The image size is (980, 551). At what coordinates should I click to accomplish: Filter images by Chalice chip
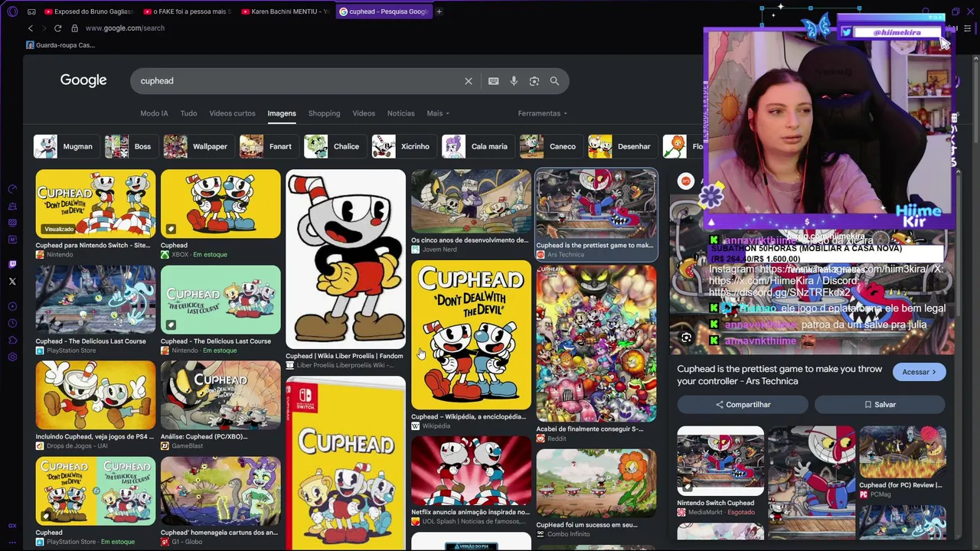[335, 146]
